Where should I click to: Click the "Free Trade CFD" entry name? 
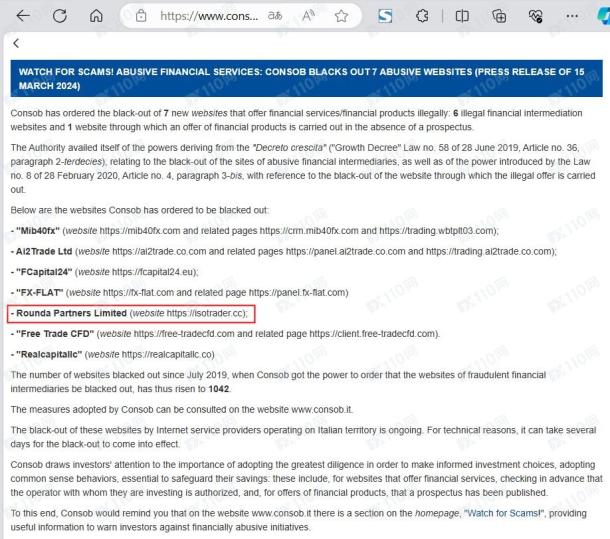55,334
